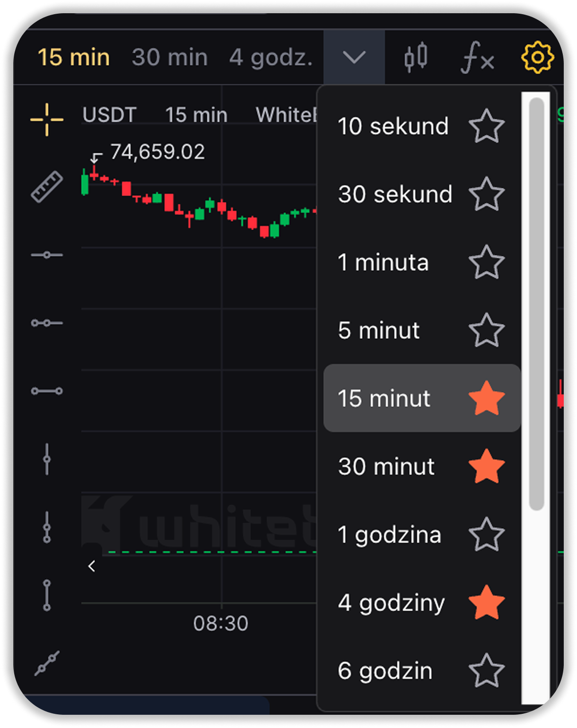Image resolution: width=577 pixels, height=728 pixels.
Task: Choose 5 minut from interval list
Action: [x=379, y=330]
